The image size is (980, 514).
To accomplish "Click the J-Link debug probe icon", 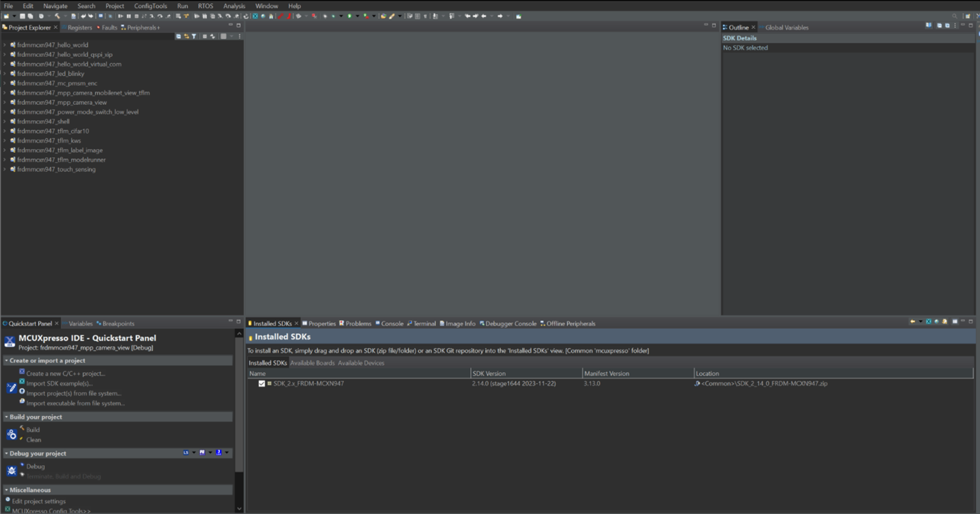I will click(219, 452).
